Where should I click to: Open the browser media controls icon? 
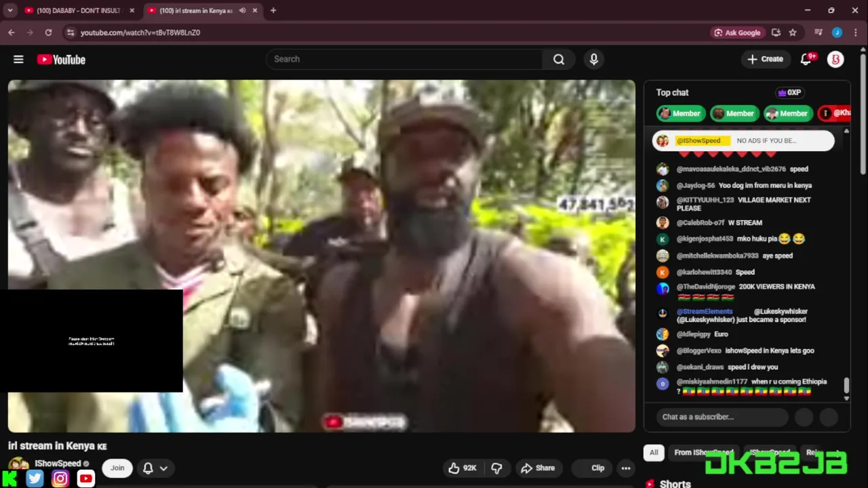pyautogui.click(x=818, y=32)
